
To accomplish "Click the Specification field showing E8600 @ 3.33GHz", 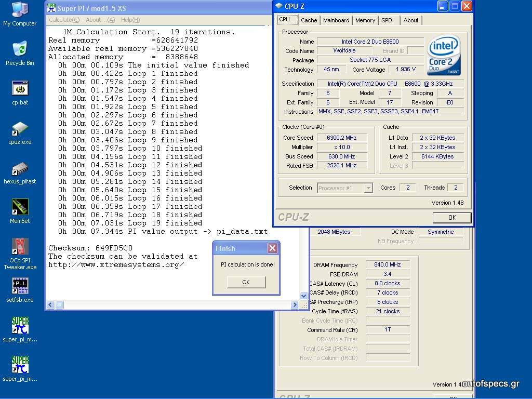I will [x=390, y=84].
